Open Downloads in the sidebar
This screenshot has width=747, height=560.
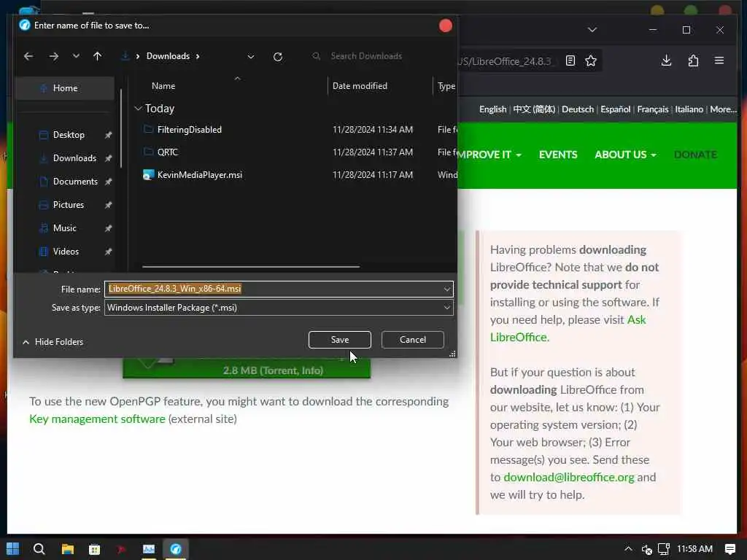(x=74, y=158)
